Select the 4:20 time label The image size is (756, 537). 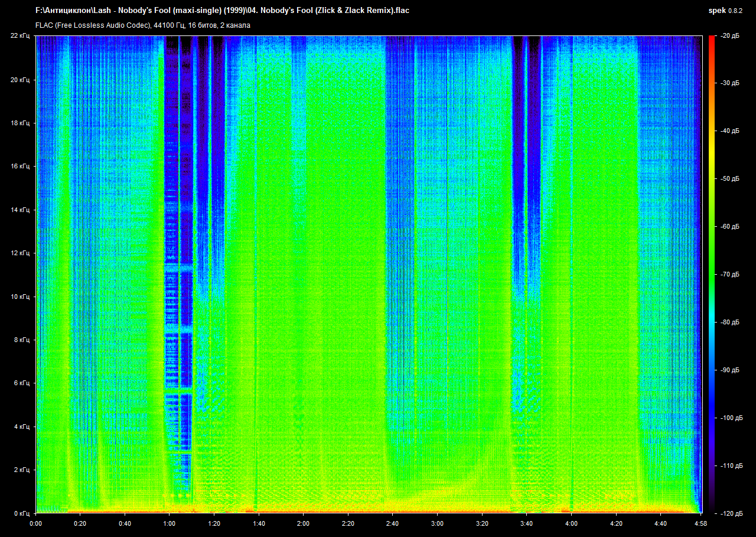coord(615,523)
